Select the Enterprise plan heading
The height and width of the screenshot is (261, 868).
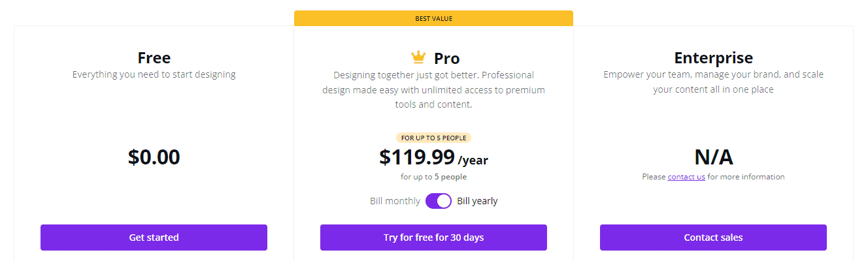click(713, 58)
